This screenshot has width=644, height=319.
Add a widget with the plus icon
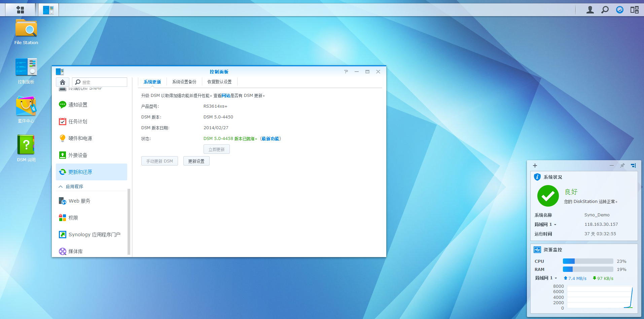point(535,166)
